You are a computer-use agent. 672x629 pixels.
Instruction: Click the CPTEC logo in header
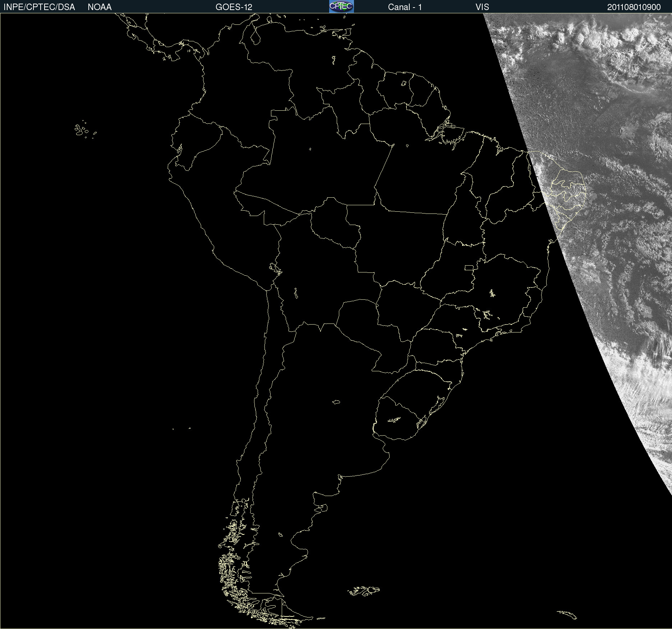[x=341, y=6]
